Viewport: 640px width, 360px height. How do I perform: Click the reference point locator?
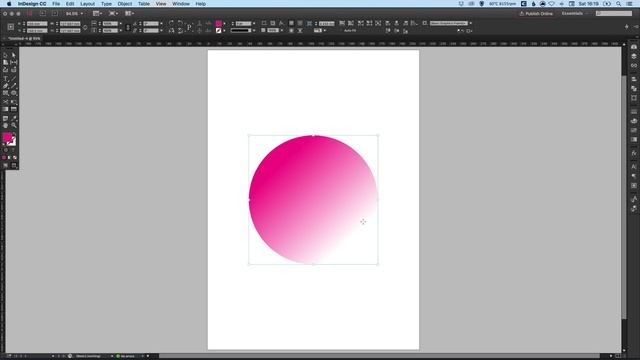coord(11,27)
